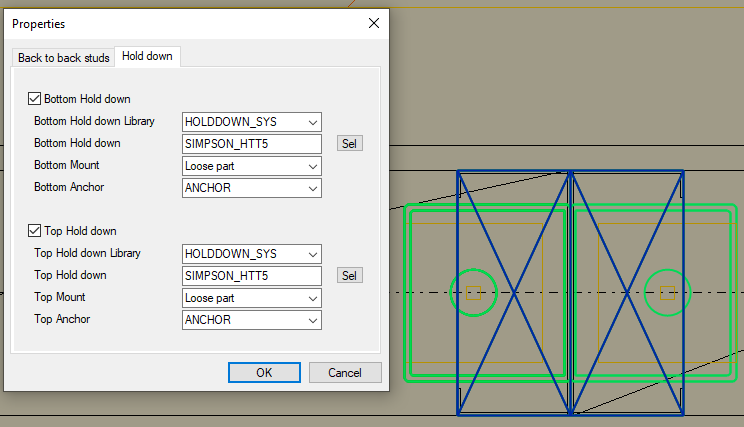Click the OK button
This screenshot has width=744, height=427.
(264, 372)
